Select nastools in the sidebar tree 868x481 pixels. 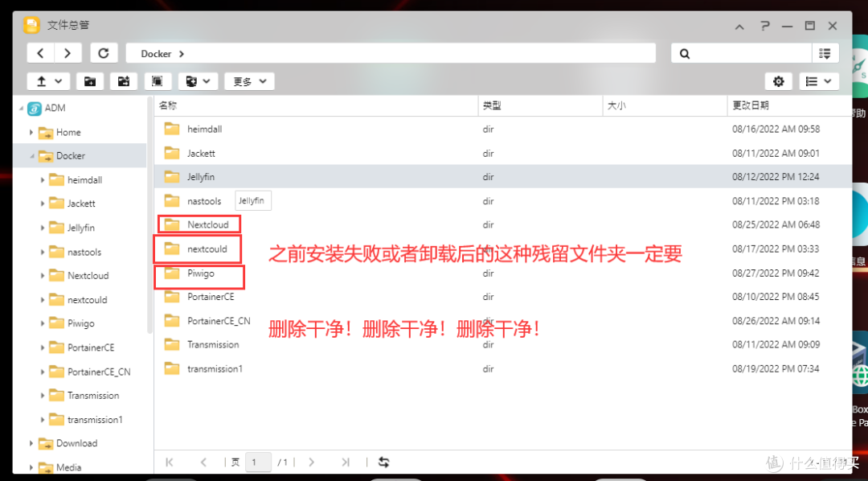coord(84,252)
